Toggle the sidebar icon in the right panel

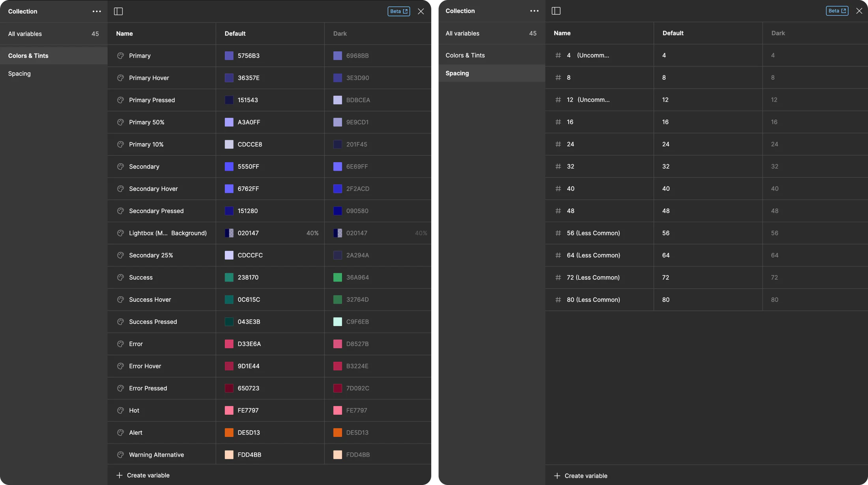click(x=556, y=11)
